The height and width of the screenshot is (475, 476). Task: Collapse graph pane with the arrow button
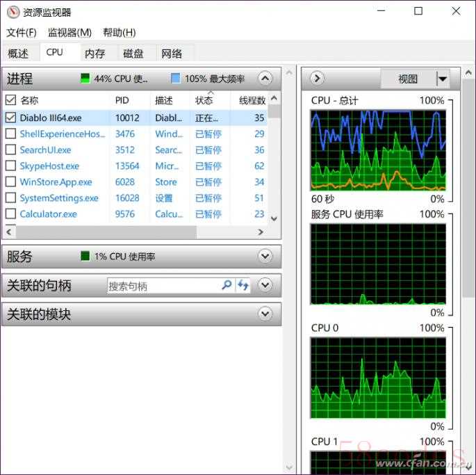tap(317, 79)
